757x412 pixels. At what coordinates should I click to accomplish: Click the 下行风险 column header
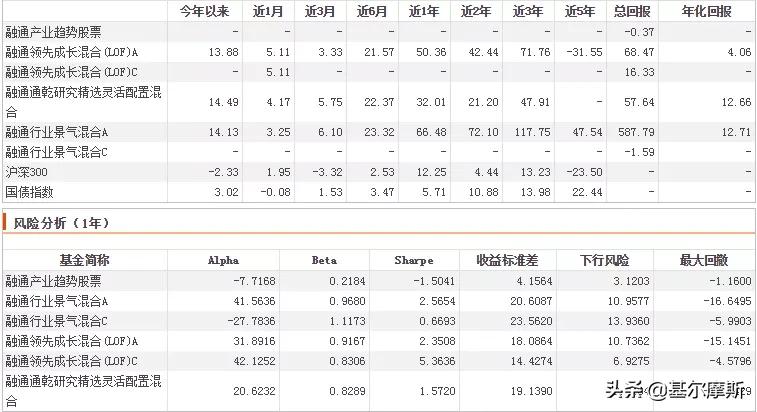(604, 260)
